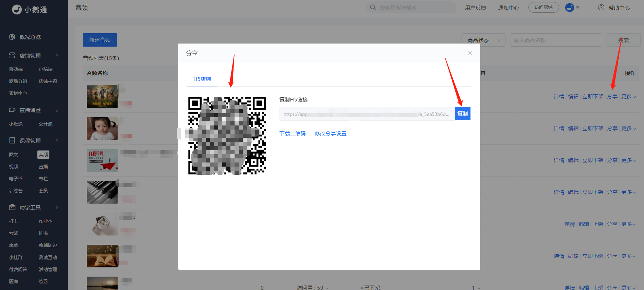
Task: Click the H5 link URL text field
Action: click(367, 114)
